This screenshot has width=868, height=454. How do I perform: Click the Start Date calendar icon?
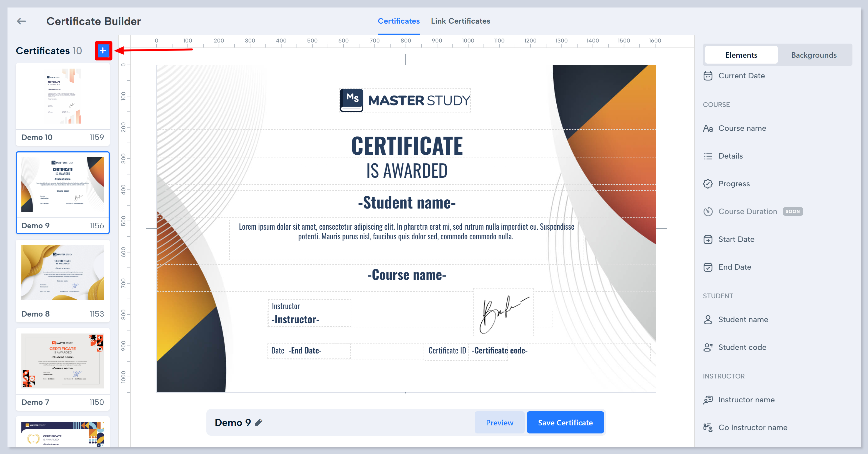click(708, 239)
